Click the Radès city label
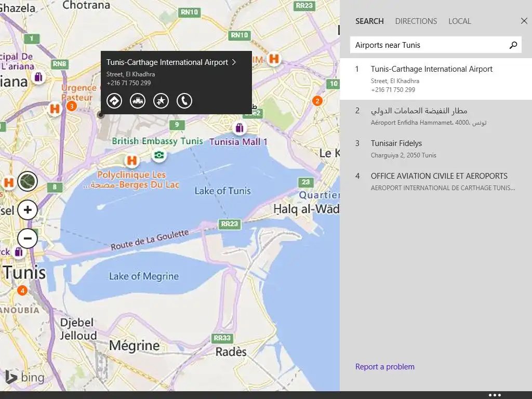The image size is (532, 399). (x=231, y=352)
